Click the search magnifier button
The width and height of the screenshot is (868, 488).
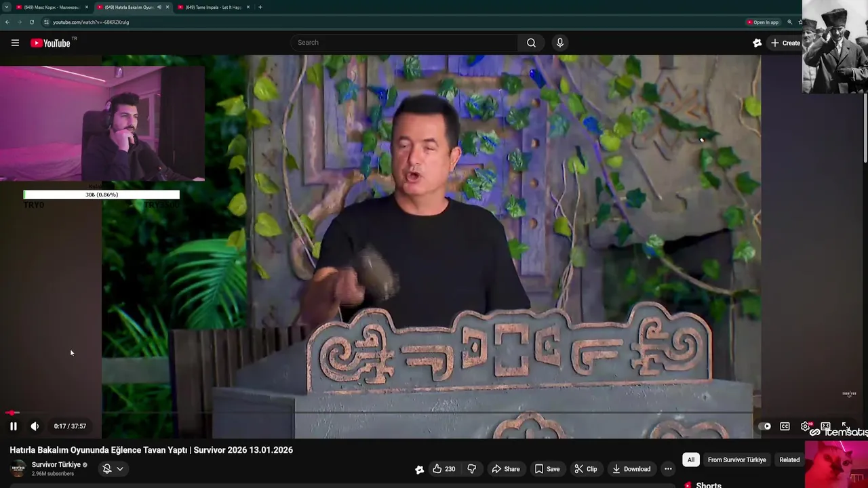click(x=531, y=43)
